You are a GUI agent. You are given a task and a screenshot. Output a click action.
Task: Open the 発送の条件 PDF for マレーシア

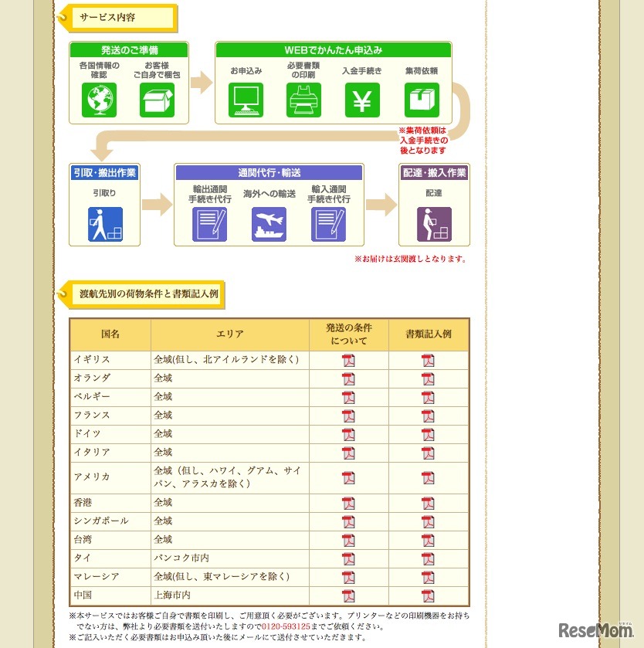[349, 578]
